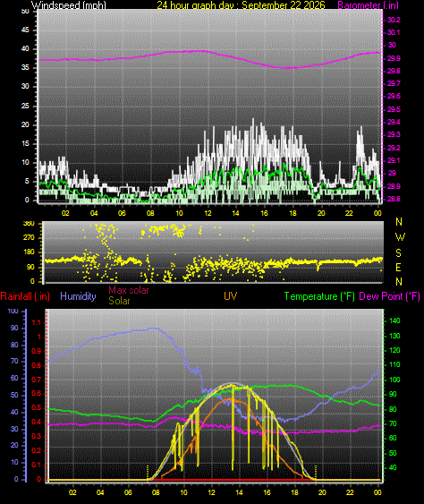Click the Windspeed (mph) axis title
This screenshot has height=504, width=424.
pos(68,5)
